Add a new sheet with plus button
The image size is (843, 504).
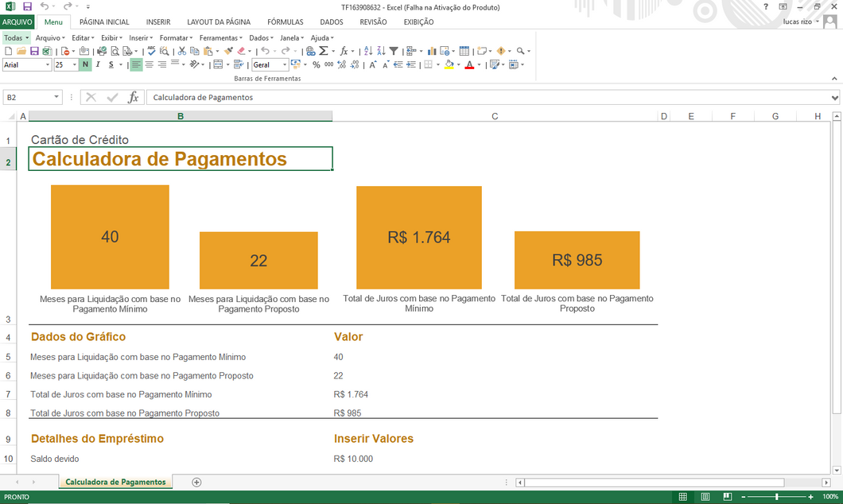click(x=196, y=483)
